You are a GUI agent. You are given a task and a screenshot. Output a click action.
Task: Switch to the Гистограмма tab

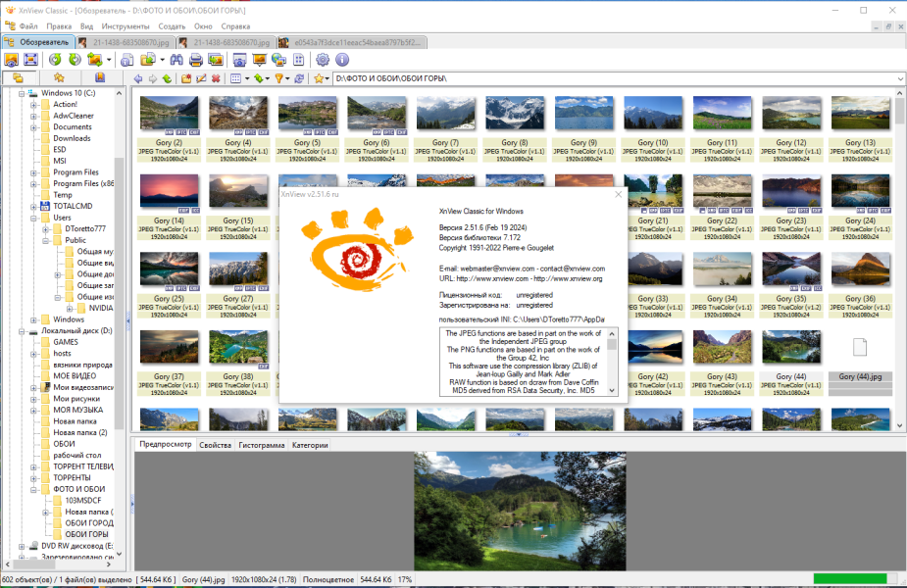click(x=262, y=445)
